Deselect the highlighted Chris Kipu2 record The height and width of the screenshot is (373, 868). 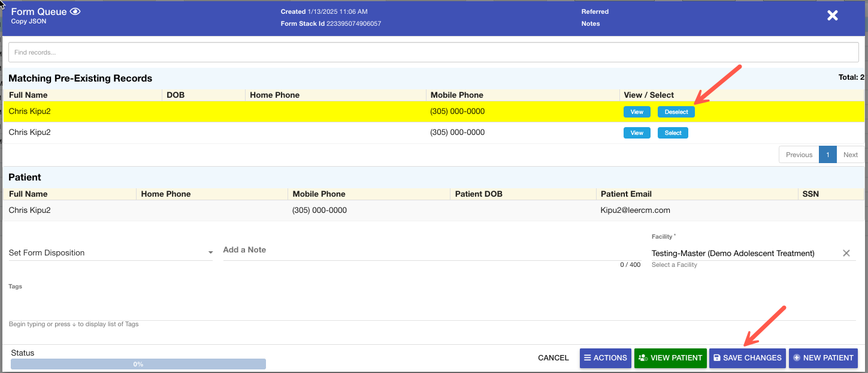[676, 112]
